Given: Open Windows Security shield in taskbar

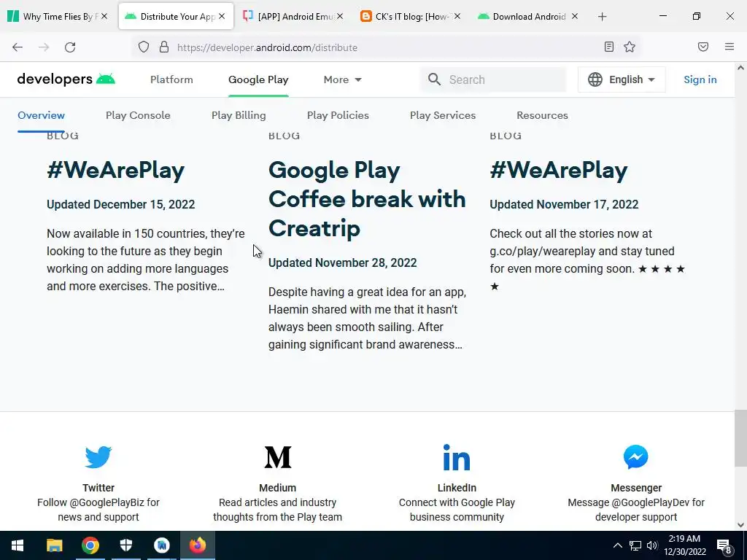Looking at the screenshot, I should [x=125, y=545].
